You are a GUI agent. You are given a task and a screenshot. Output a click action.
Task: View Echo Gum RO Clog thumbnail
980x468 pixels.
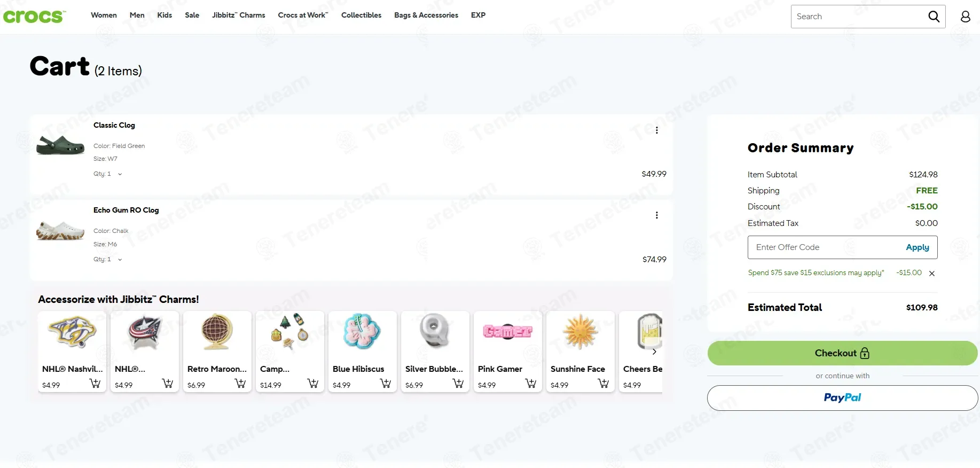pyautogui.click(x=60, y=230)
